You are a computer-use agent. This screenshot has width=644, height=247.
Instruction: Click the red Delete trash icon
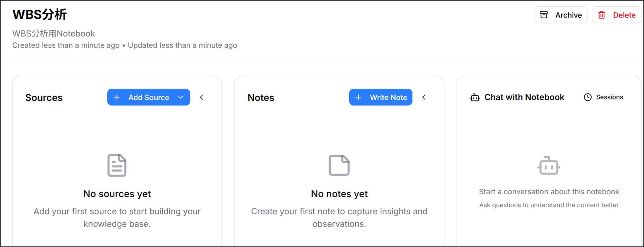pyautogui.click(x=602, y=15)
